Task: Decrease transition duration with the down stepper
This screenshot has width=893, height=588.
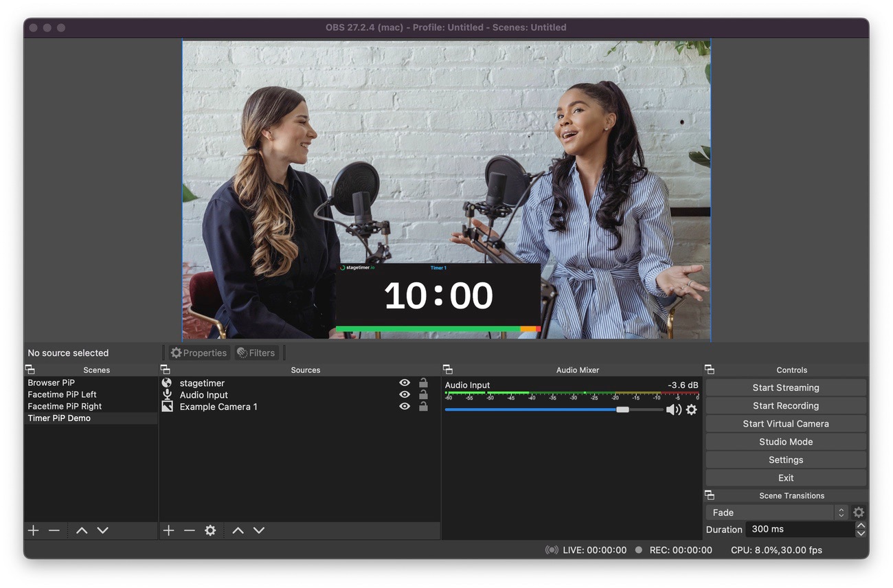Action: click(861, 534)
